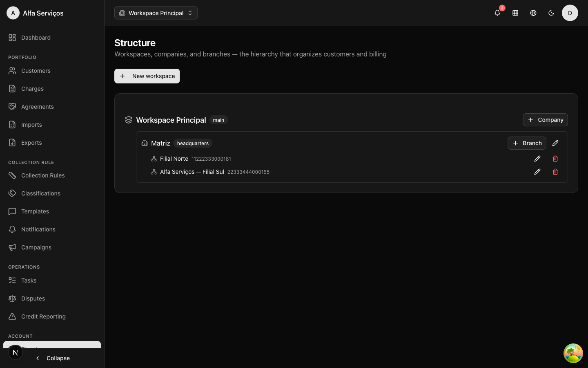The width and height of the screenshot is (588, 368).
Task: Open Charges in sidebar
Action: pos(52,89)
